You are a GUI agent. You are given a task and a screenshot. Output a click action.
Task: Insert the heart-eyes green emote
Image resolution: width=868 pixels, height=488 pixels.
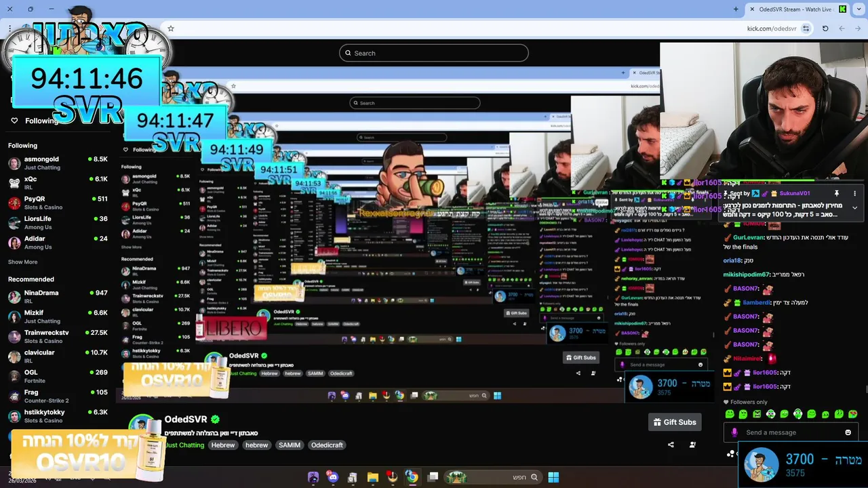pos(852,414)
